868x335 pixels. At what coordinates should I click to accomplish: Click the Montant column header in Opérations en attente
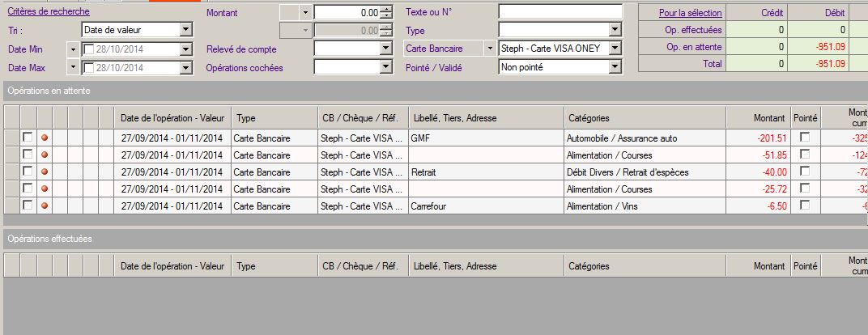pos(768,118)
